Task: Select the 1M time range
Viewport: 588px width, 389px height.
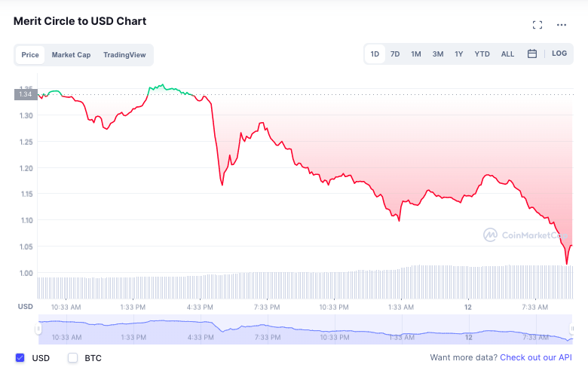Action: (x=416, y=54)
